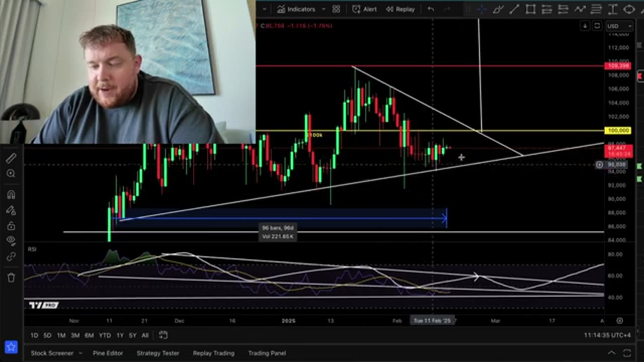This screenshot has height=362, width=644.
Task: Toggle drawing sync link icon
Action: tap(11, 257)
